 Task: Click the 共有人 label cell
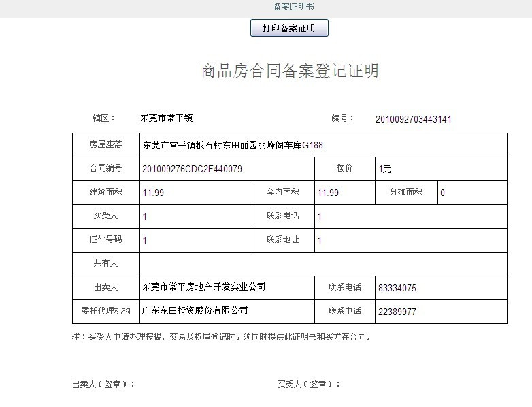coord(106,263)
